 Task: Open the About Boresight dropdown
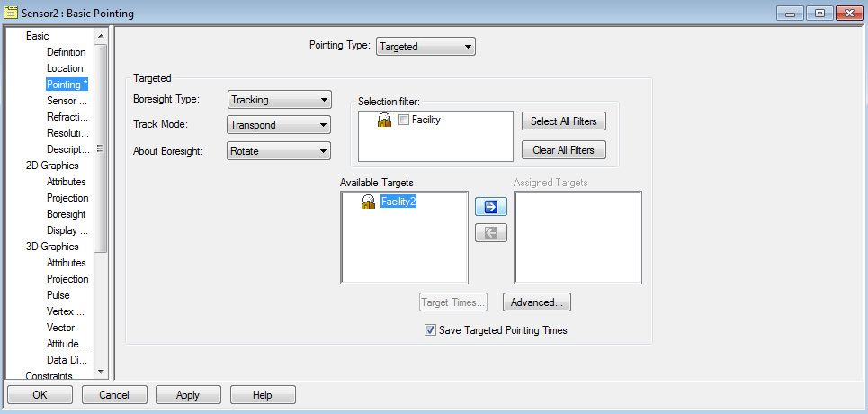(x=279, y=150)
